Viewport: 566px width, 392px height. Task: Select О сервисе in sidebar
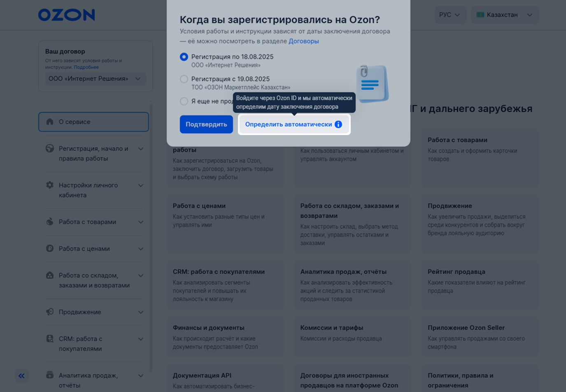coord(93,122)
